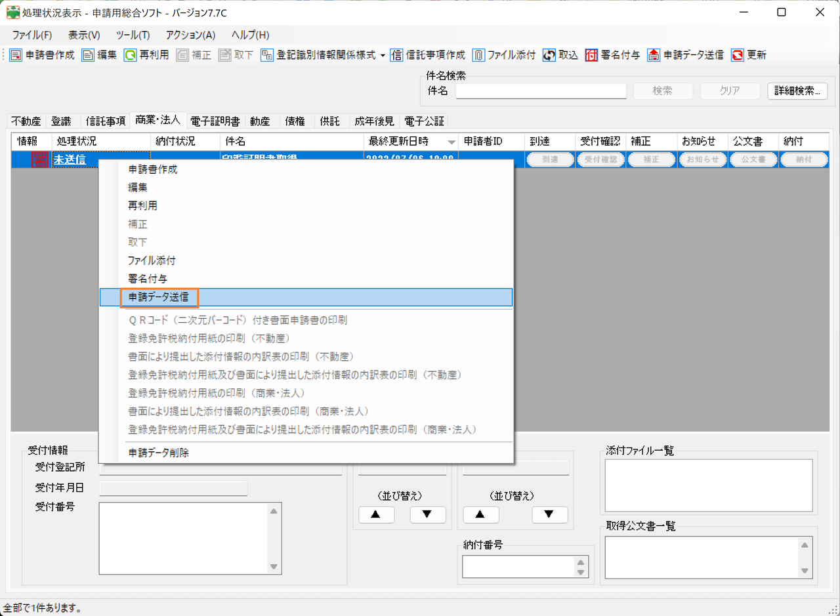The width and height of the screenshot is (840, 616).
Task: Click the 納付番号 spinner up arrow
Action: (x=579, y=562)
